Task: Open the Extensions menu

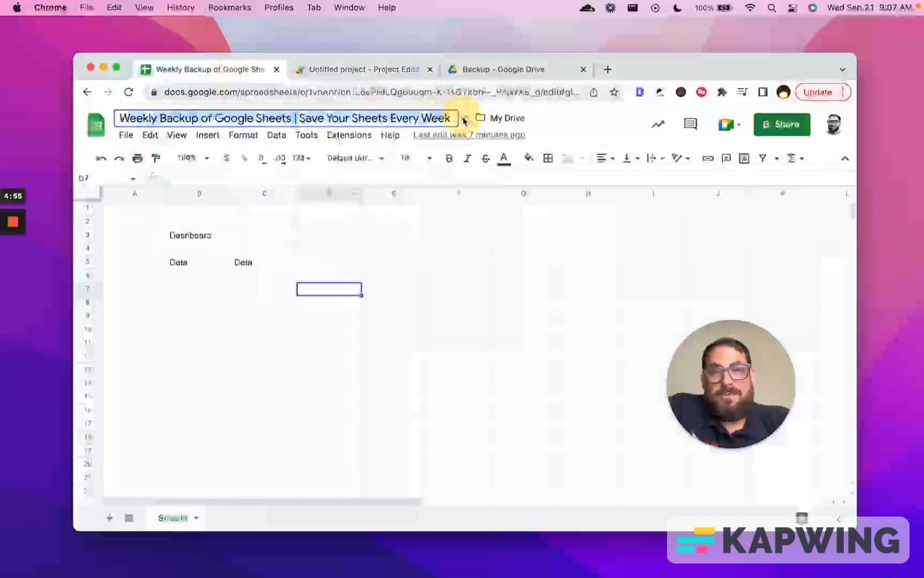Action: click(x=349, y=135)
